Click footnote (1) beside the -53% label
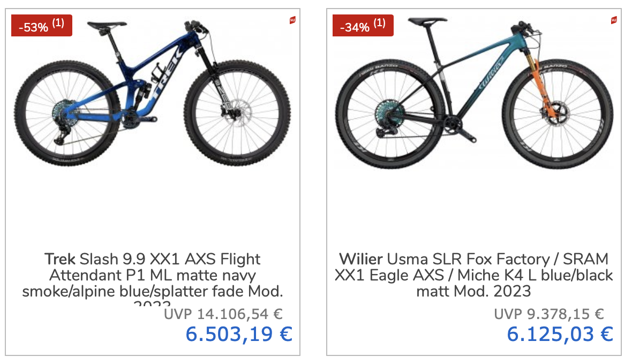Viewport: 632px width, 364px height. (58, 23)
